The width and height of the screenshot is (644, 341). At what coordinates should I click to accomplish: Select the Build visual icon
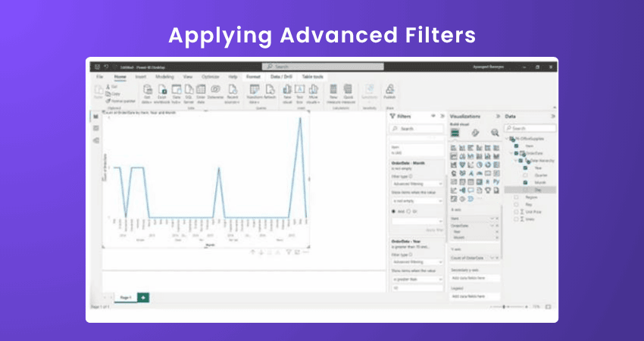455,133
